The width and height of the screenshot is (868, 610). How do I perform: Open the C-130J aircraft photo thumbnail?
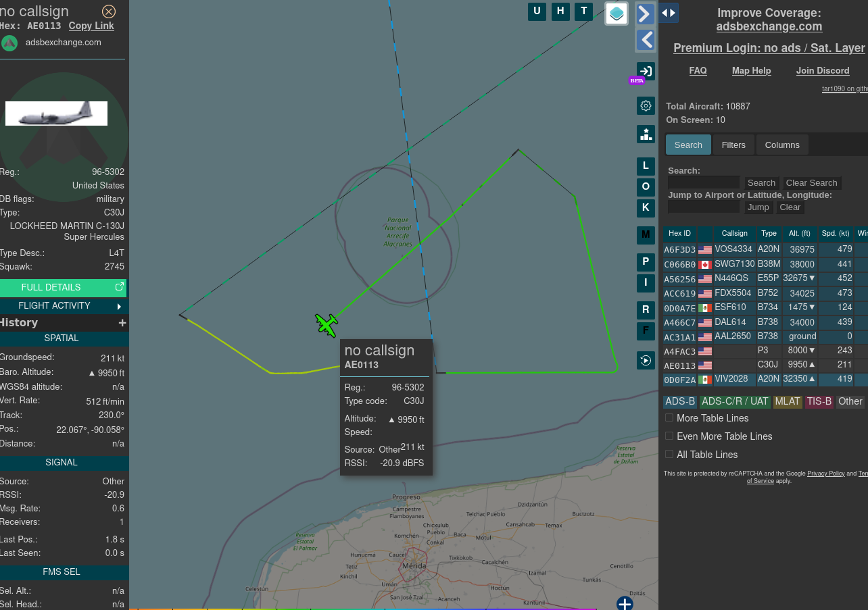point(57,113)
